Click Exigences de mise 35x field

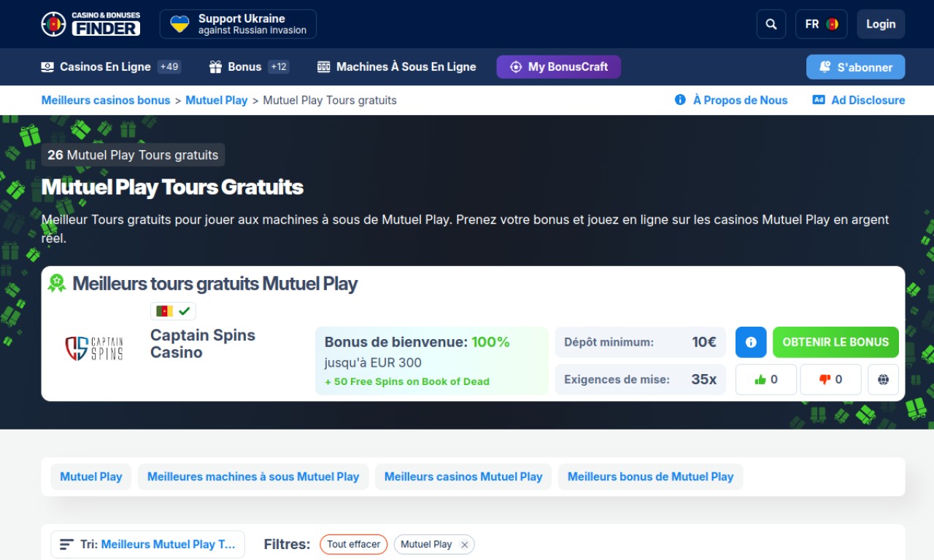(x=641, y=380)
